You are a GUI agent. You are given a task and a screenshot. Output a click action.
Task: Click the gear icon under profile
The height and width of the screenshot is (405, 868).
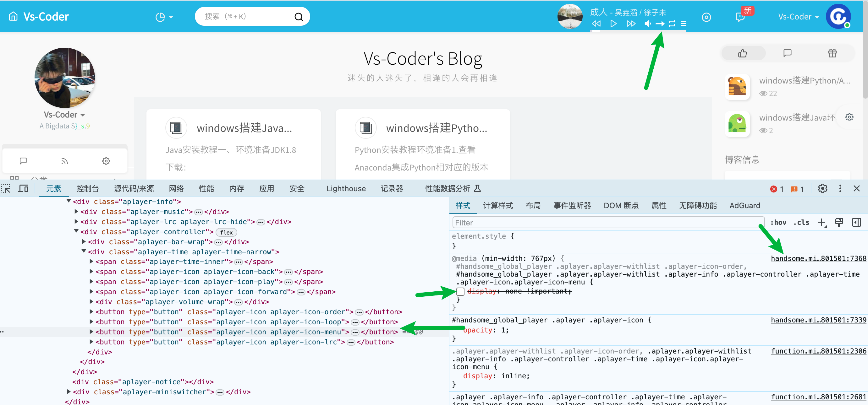(x=106, y=161)
